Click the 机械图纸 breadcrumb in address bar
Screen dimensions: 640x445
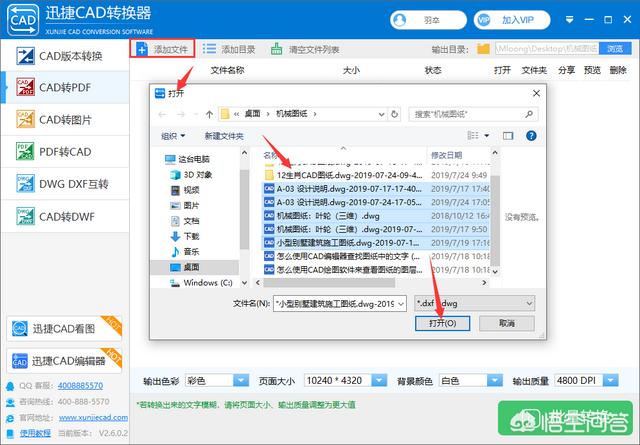click(x=291, y=114)
